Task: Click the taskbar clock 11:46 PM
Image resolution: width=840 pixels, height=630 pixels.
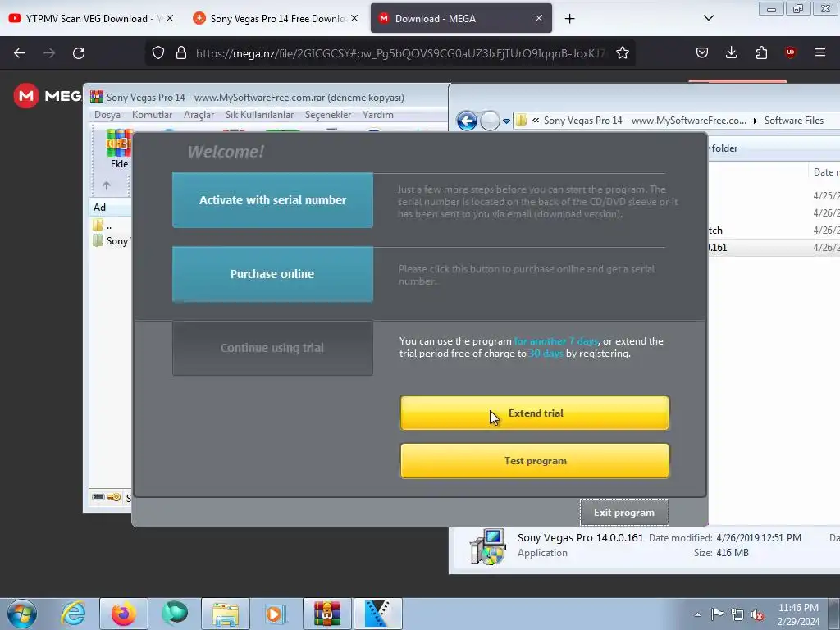Action: pos(798,608)
